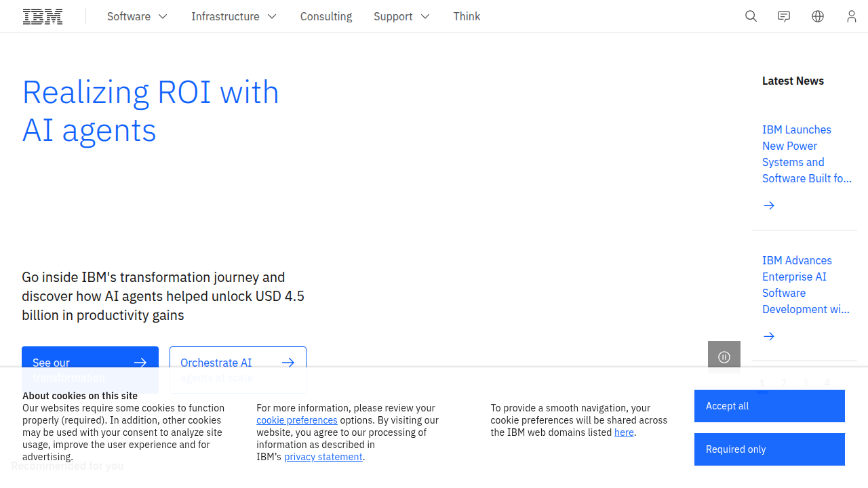Image resolution: width=868 pixels, height=488 pixels.
Task: Open the privacy statement link
Action: (323, 457)
